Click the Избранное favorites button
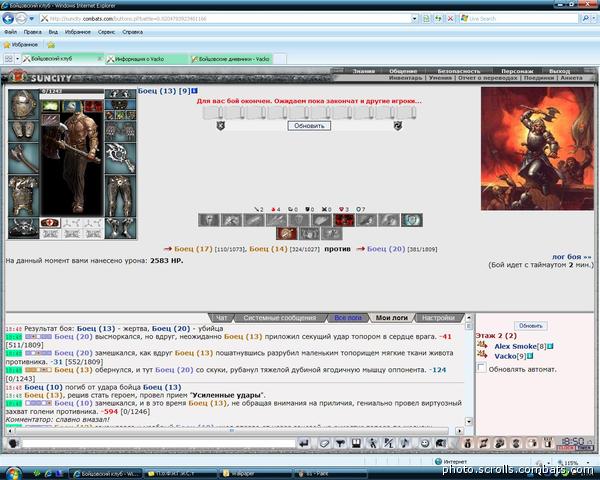Viewport: 600px width, 480px height. 21,45
